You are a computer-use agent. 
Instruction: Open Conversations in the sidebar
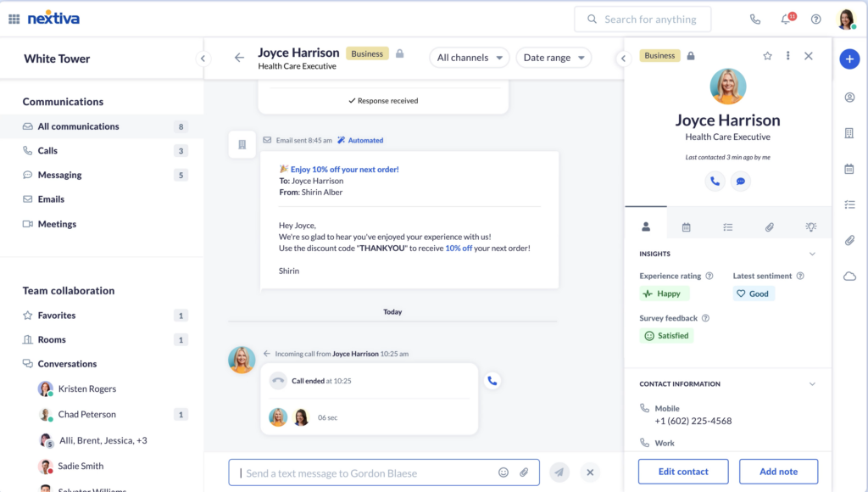point(102,364)
